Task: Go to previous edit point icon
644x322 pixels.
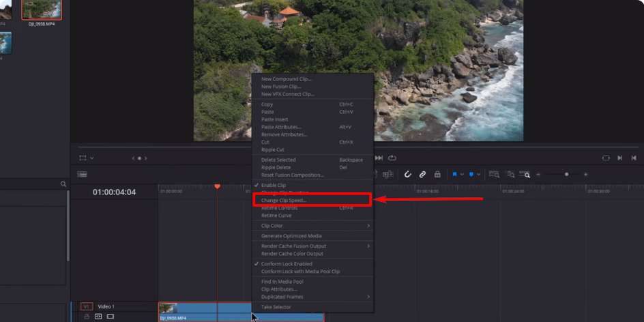Action: (x=634, y=158)
